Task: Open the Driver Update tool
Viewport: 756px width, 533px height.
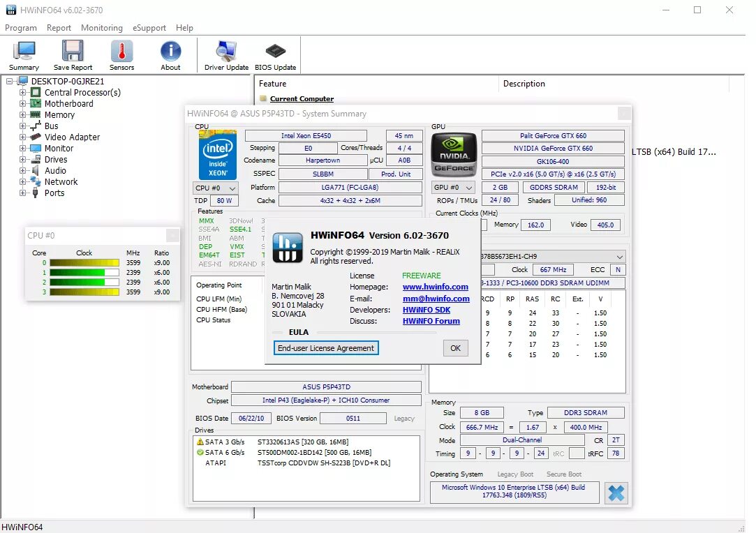Action: pos(226,51)
